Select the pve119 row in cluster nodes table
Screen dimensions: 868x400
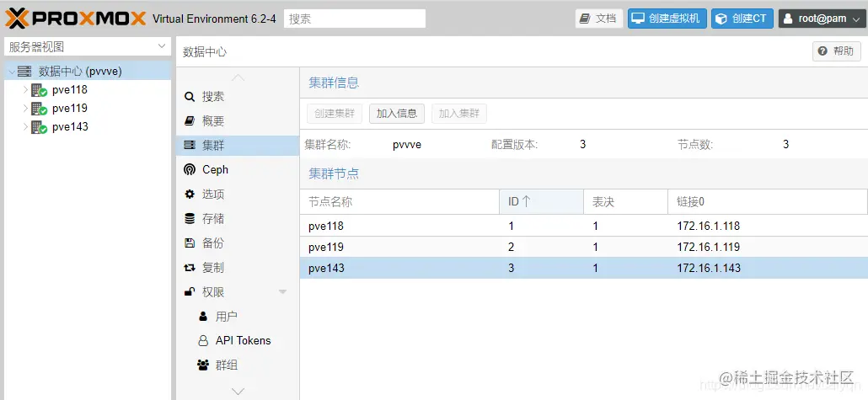point(583,247)
